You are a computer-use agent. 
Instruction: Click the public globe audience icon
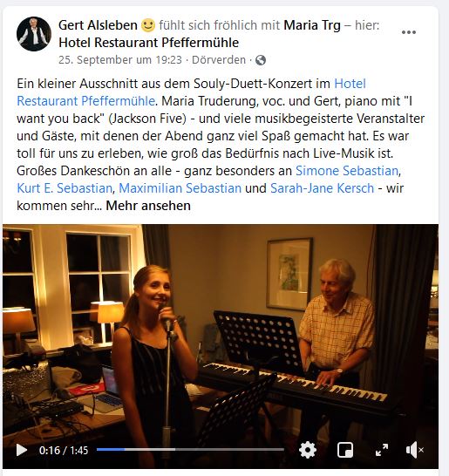tap(261, 60)
